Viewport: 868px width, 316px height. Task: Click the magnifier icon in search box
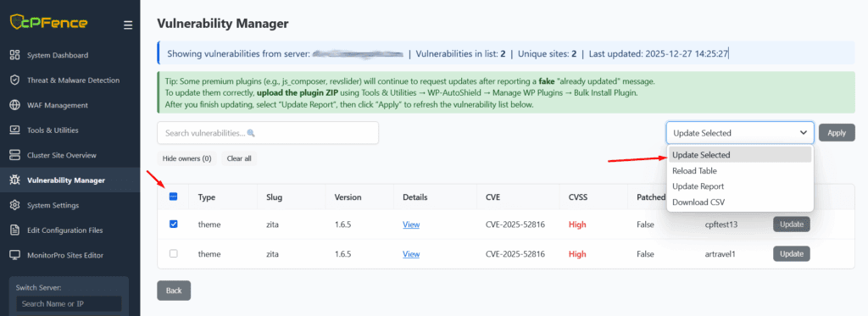251,133
